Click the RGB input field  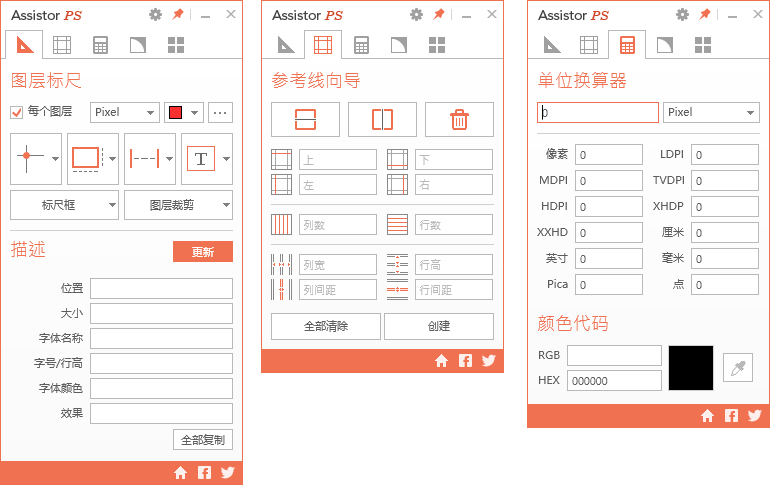[614, 355]
